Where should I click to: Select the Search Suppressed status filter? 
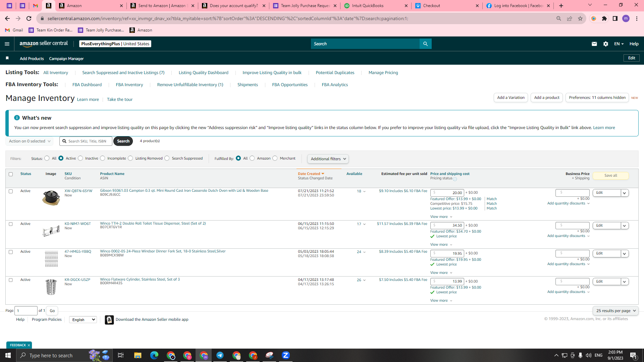167,159
